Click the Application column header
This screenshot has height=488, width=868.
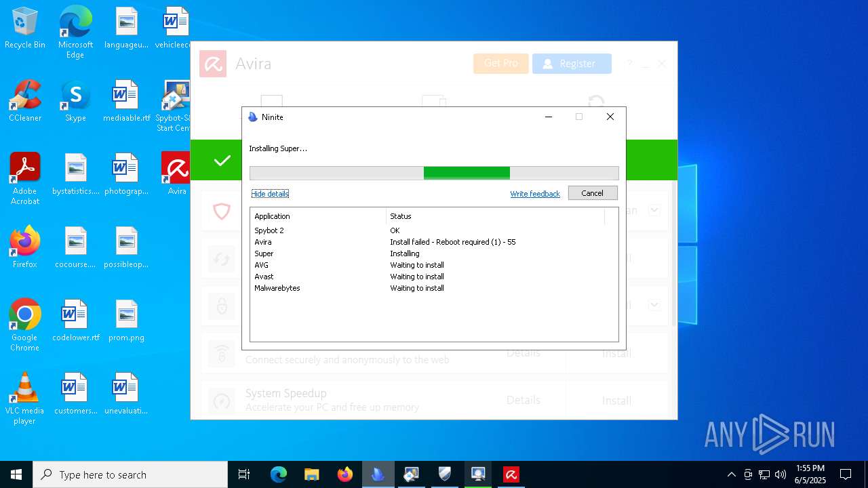point(318,216)
